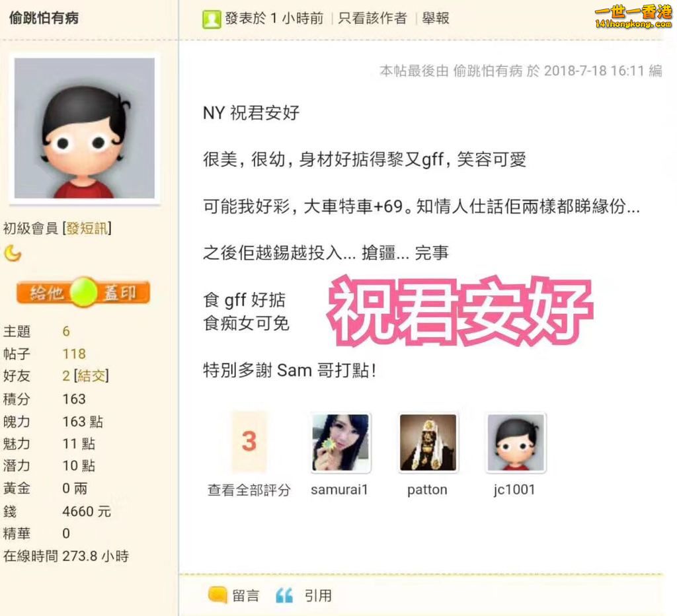Screen dimensions: 677x616
Task: Open 查看全部評分 to view all ratings
Action: pyautogui.click(x=249, y=490)
